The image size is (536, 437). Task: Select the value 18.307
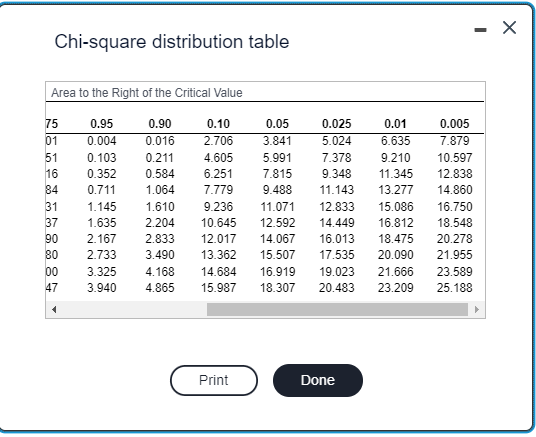[x=277, y=288]
